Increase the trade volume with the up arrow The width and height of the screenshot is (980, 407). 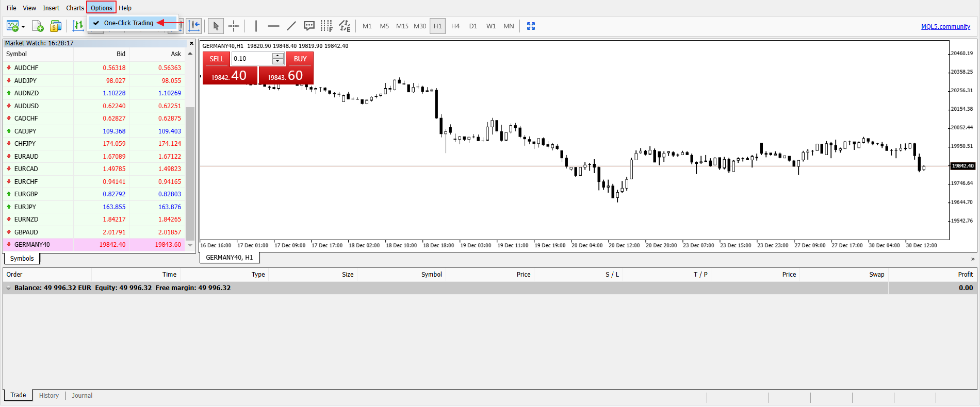point(278,56)
